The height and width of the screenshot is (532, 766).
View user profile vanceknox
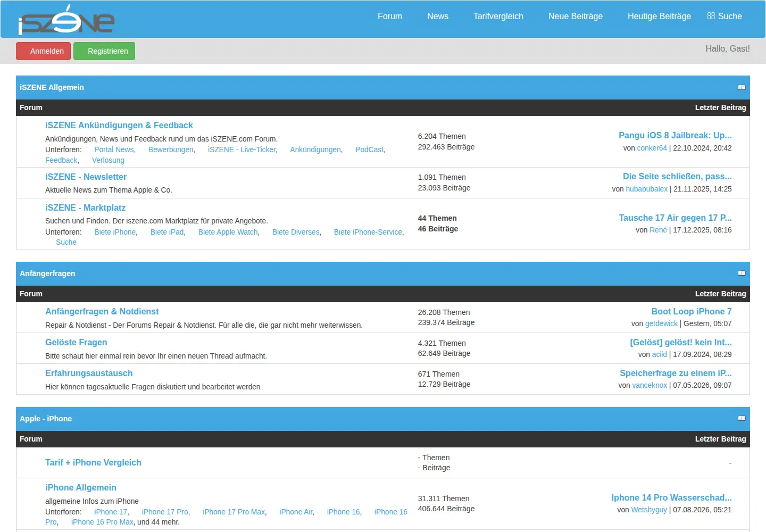click(x=650, y=385)
